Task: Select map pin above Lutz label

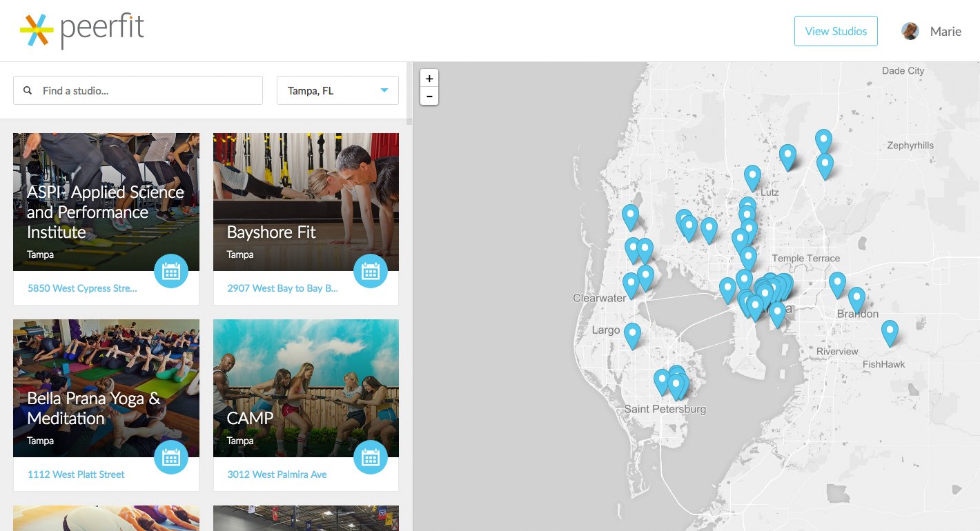Action: coord(752,177)
